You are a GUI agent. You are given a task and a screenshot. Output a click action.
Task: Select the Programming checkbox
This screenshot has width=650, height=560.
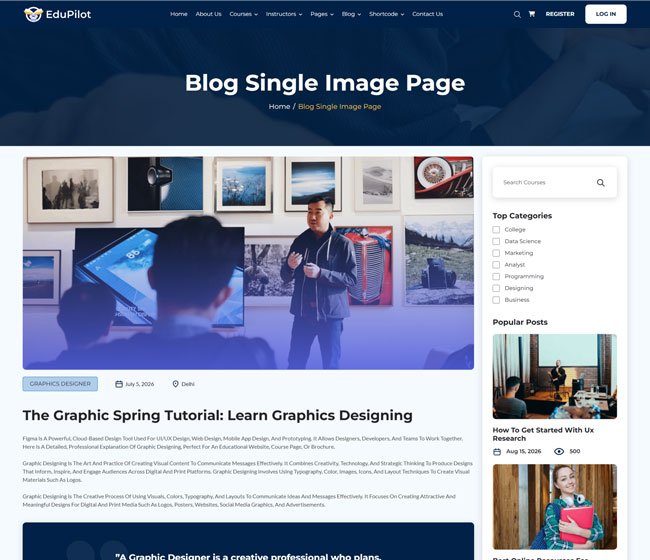coord(496,276)
